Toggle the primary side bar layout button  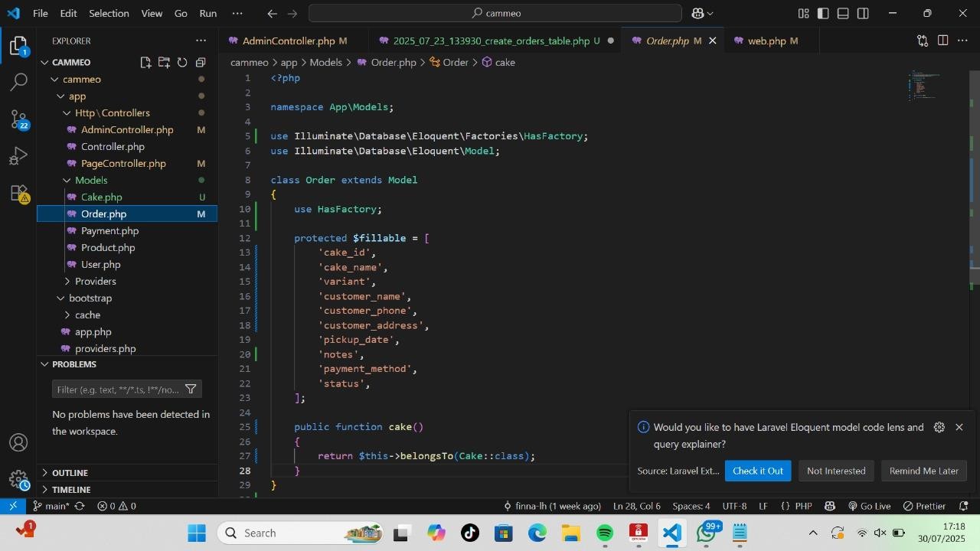(x=823, y=14)
